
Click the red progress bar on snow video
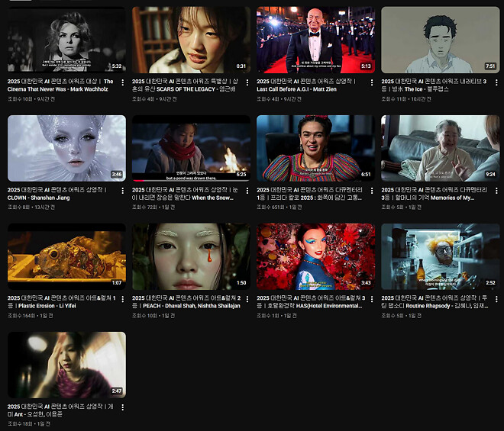pyautogui.click(x=191, y=181)
